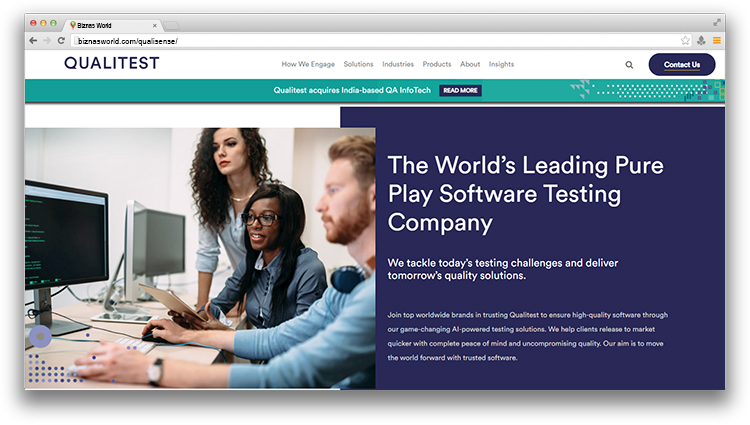Open a new tab next to Biznes World
The width and height of the screenshot is (750, 425).
[x=171, y=24]
